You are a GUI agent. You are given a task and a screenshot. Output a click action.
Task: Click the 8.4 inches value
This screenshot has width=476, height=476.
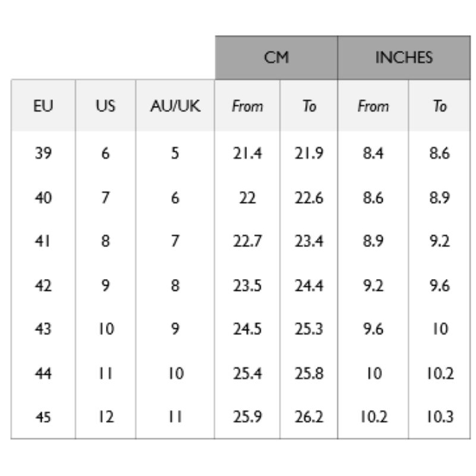(372, 154)
